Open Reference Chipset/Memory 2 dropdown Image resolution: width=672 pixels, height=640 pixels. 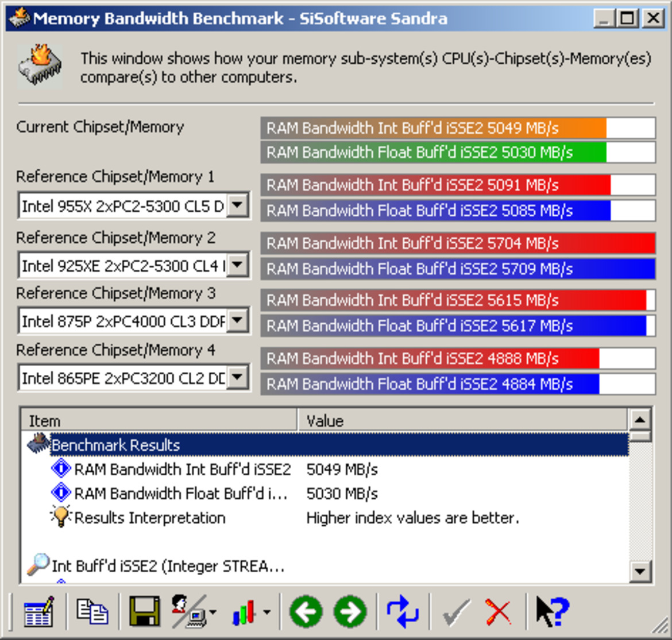click(237, 265)
